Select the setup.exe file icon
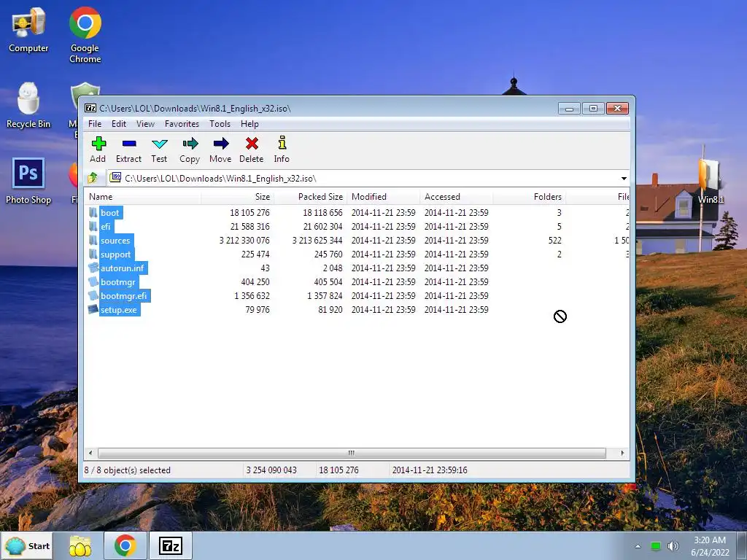The image size is (747, 560). pos(93,309)
